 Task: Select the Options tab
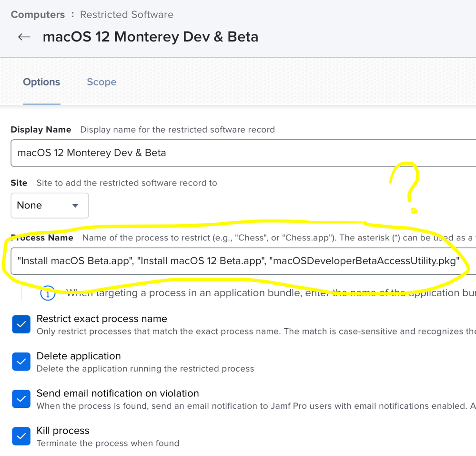tap(41, 82)
